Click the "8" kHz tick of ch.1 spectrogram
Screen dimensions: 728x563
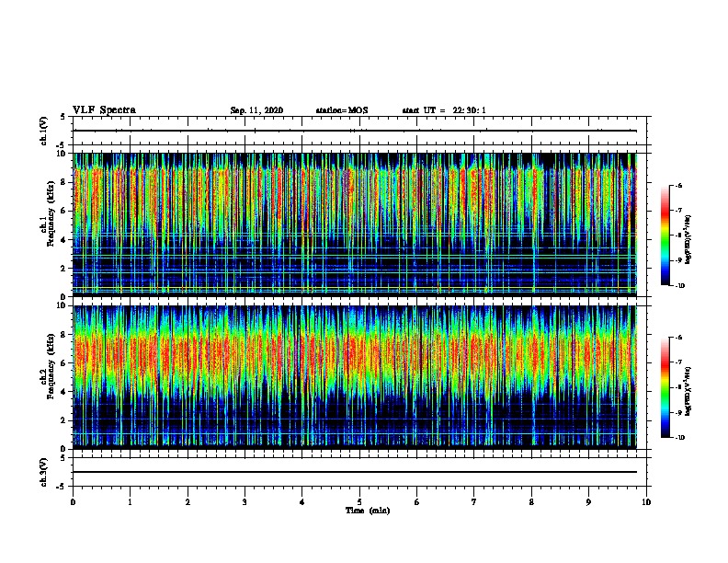pos(63,182)
